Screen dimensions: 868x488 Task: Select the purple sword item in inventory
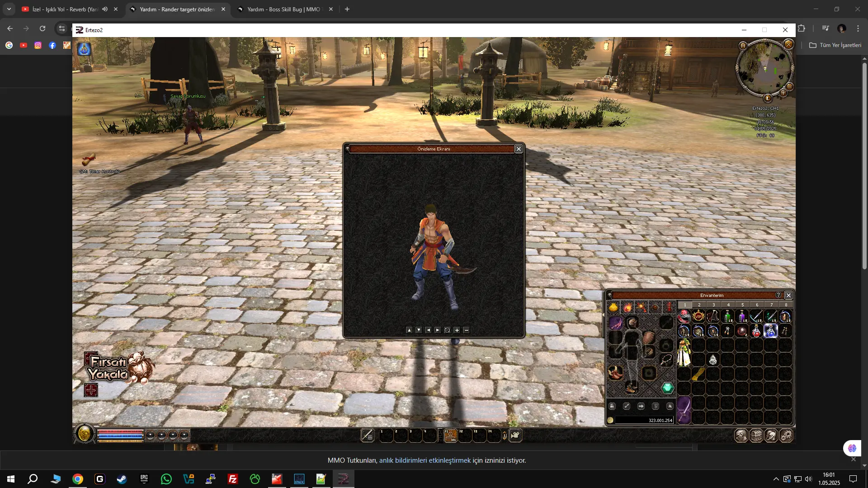[684, 410]
